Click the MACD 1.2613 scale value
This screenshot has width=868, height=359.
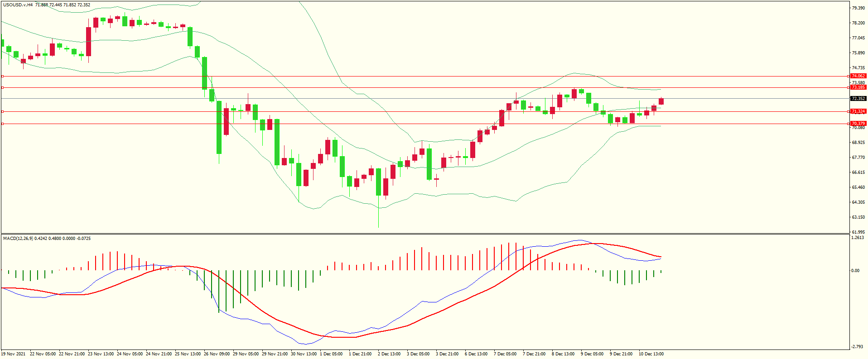point(858,238)
